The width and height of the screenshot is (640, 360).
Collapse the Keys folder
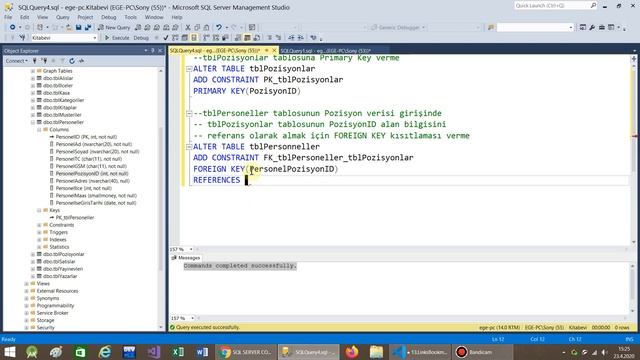(x=40, y=210)
